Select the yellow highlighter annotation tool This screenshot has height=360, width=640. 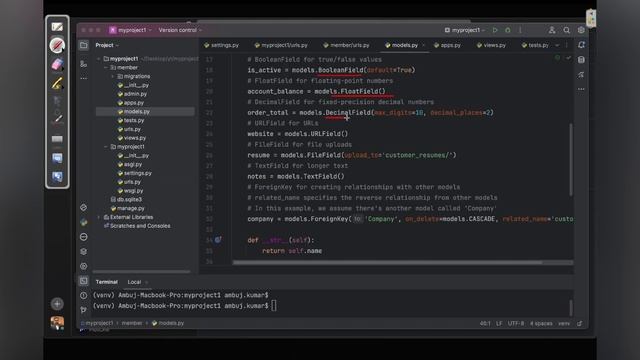pos(57,83)
